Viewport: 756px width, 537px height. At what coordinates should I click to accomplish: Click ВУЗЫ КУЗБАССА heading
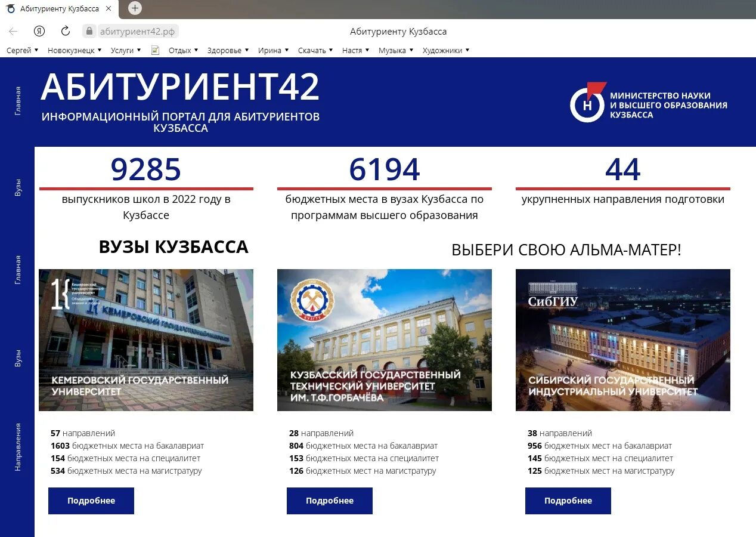[x=173, y=247]
